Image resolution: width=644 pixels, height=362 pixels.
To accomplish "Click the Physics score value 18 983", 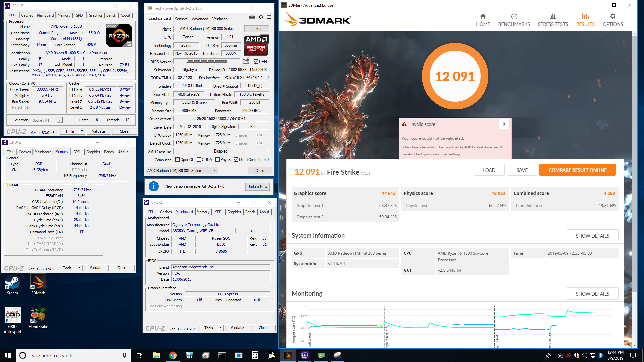I will tap(498, 193).
